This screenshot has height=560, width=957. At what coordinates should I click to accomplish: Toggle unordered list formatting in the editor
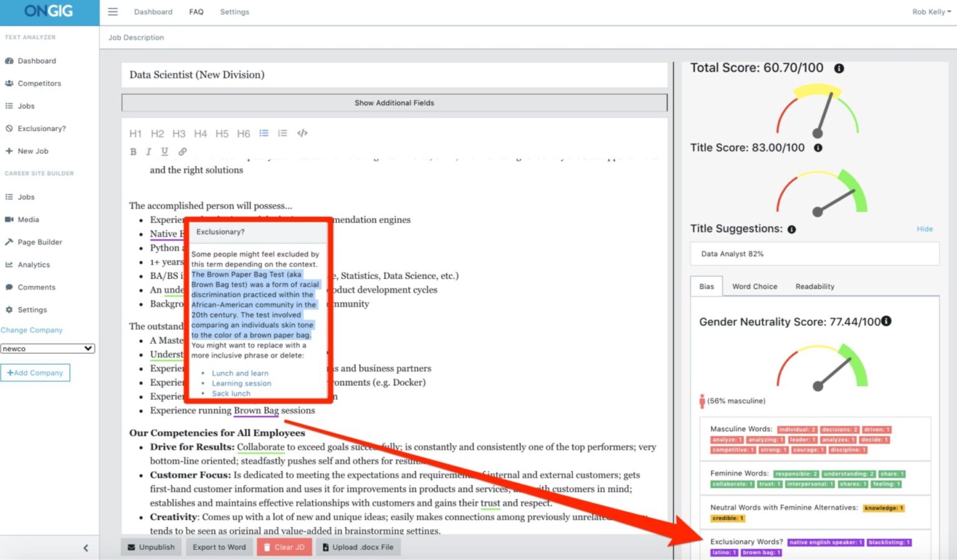point(264,133)
